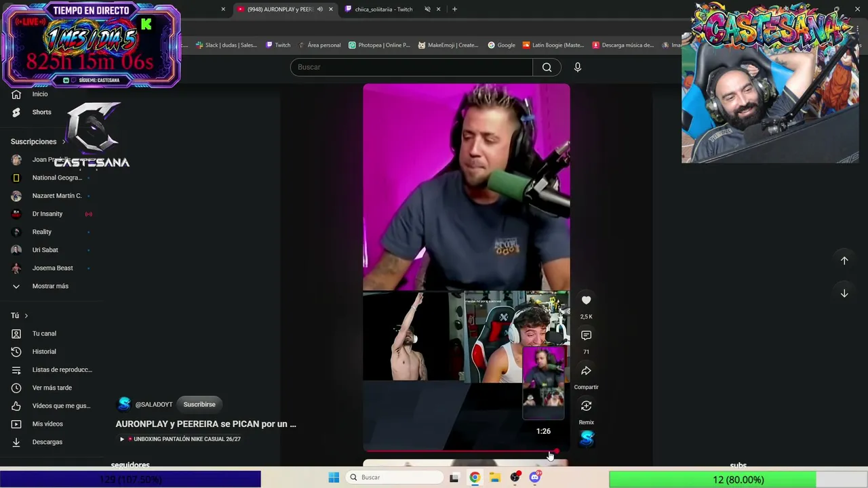This screenshot has height=488, width=868.
Task: Open the Shorts section icon
Action: [x=16, y=112]
